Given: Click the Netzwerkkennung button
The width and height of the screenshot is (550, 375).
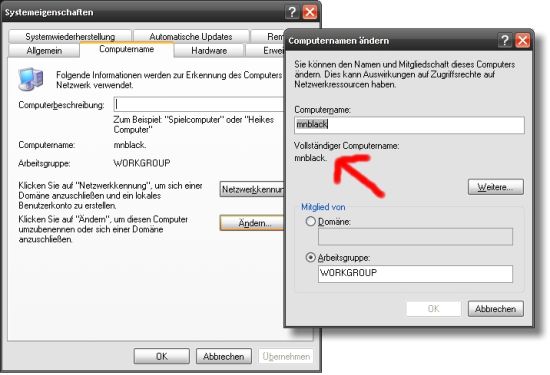Looking at the screenshot, I should pos(251,189).
